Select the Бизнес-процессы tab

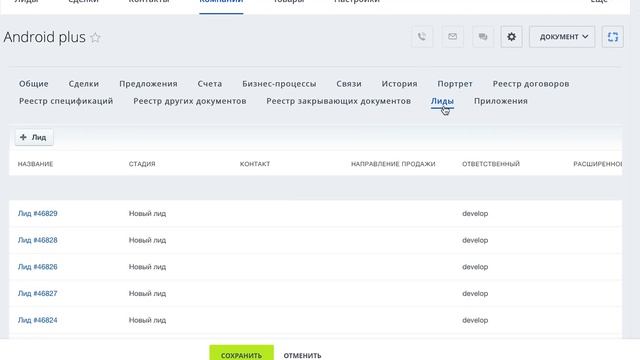click(279, 84)
